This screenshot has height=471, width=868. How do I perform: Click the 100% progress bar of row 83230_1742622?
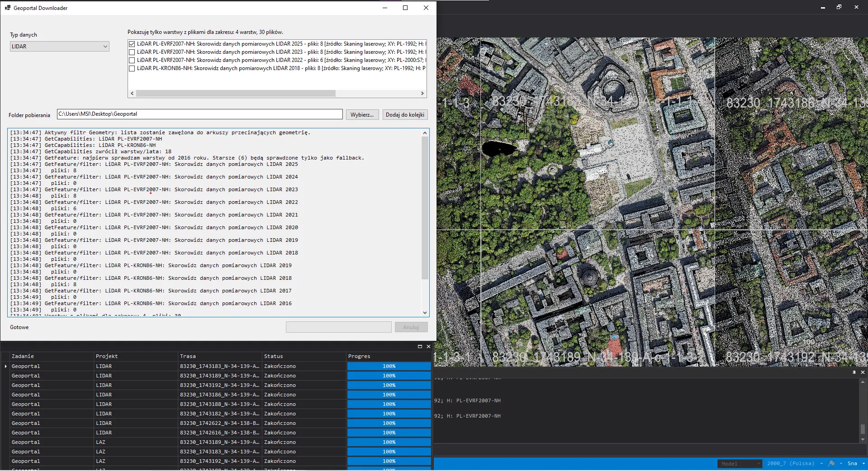(389, 423)
